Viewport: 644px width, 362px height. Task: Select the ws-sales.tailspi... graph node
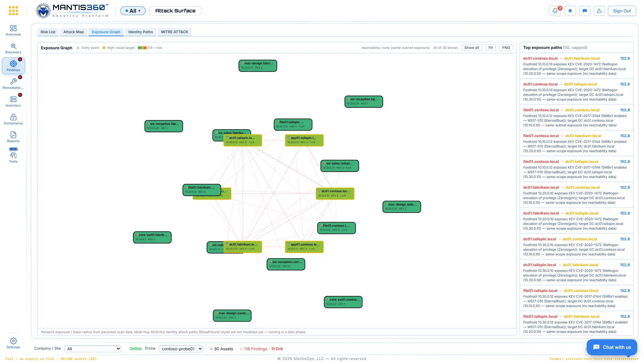tap(340, 166)
